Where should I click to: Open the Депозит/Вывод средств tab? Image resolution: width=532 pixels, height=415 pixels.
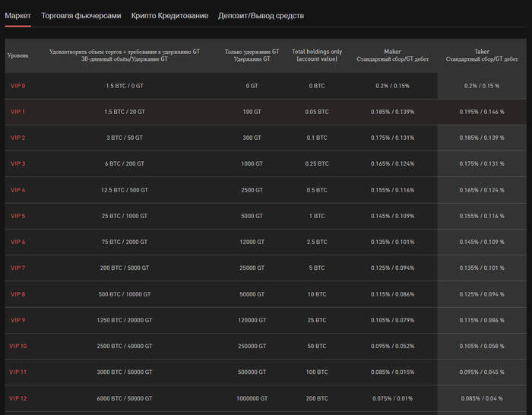point(261,15)
